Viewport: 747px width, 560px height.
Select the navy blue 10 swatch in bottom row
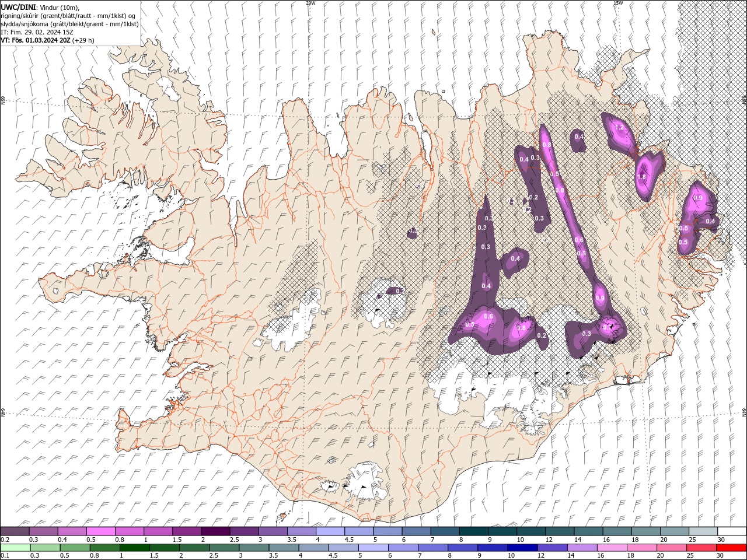(522, 548)
